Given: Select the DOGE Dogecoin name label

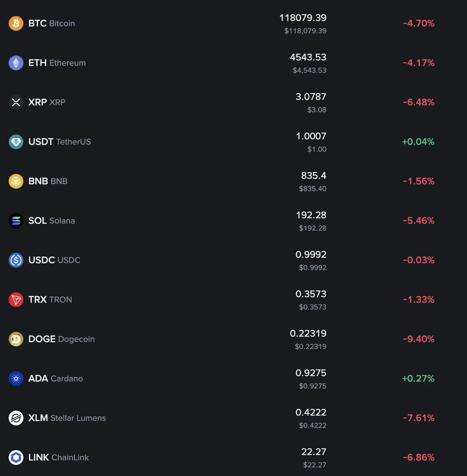Looking at the screenshot, I should click(61, 339).
